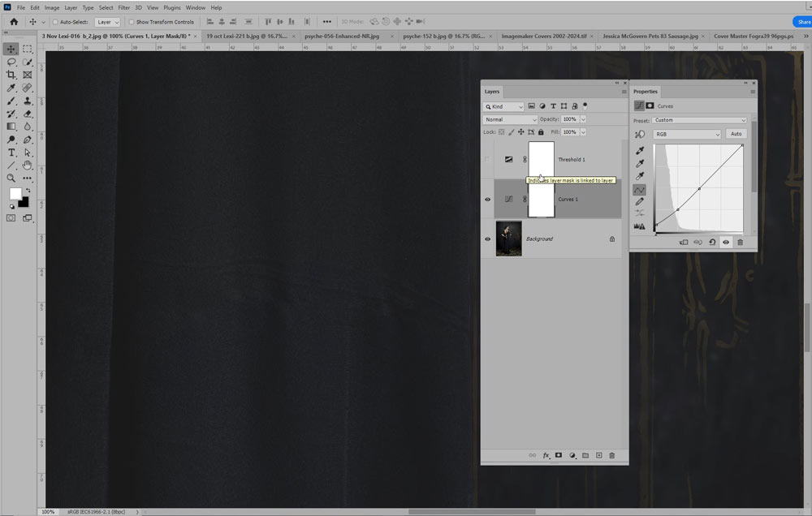Open the Curves Preset dropdown
The image size is (812, 516).
point(699,120)
